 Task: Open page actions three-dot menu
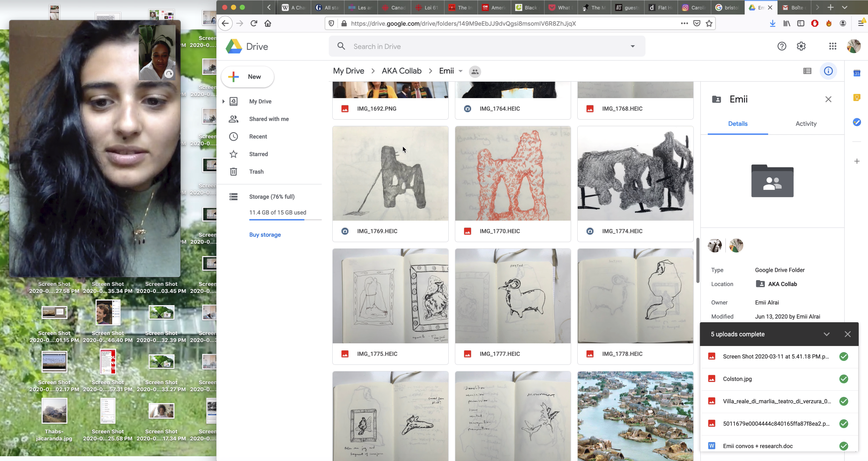pyautogui.click(x=684, y=23)
